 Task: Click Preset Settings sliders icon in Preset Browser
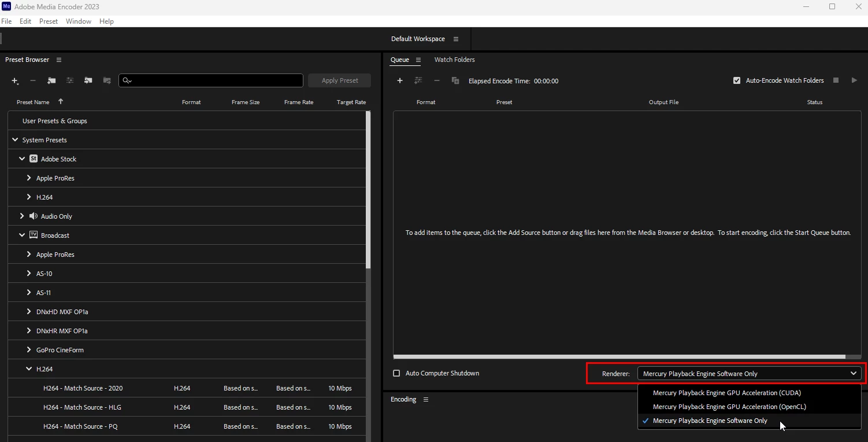(70, 80)
